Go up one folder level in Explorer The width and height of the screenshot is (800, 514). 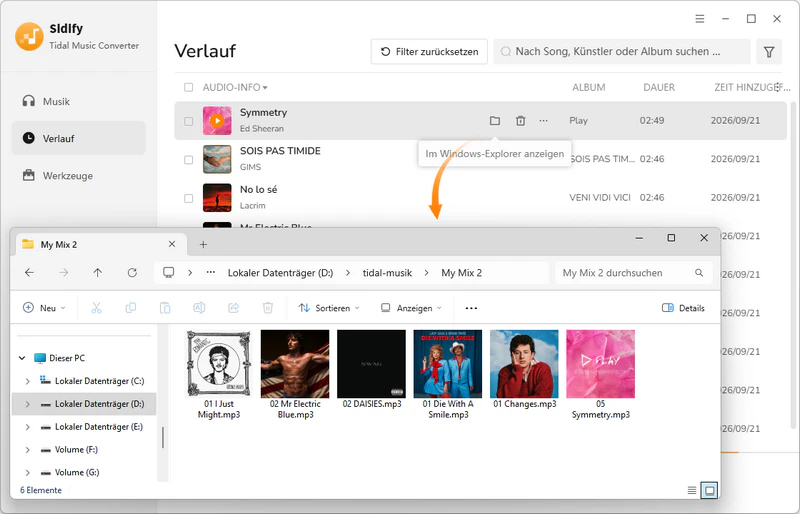point(97,273)
